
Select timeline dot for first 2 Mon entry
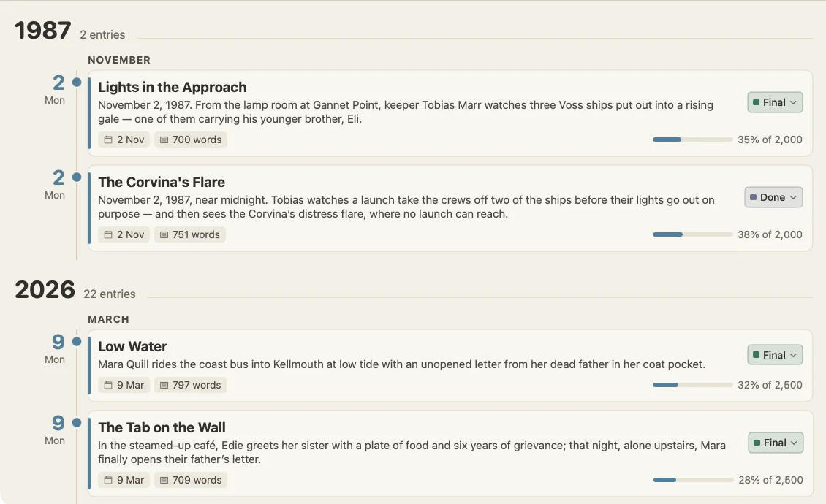click(77, 82)
